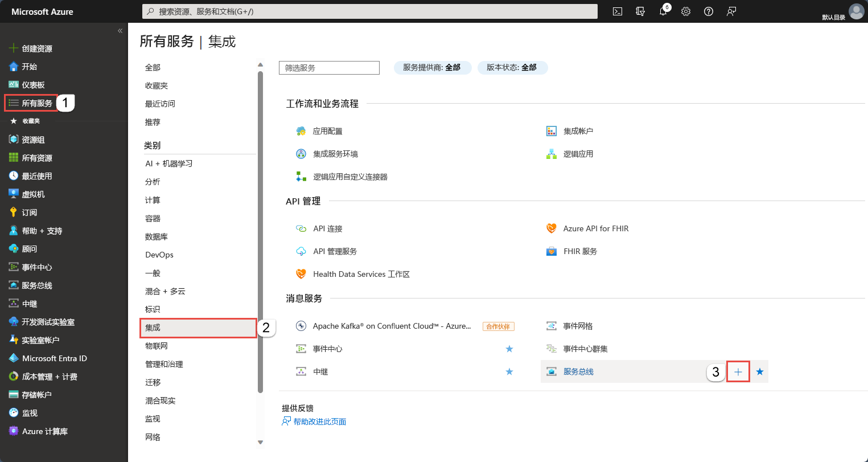Open Cloud Shell from top bar

(618, 11)
